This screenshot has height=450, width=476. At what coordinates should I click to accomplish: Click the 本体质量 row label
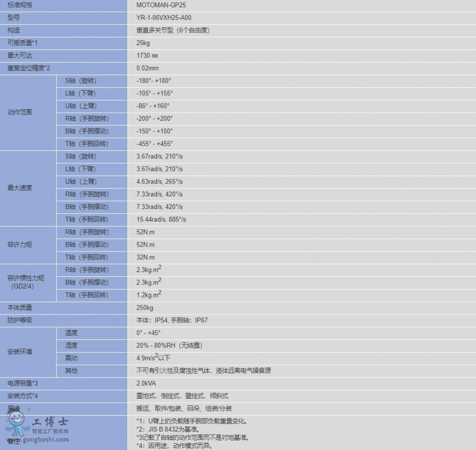tap(20, 308)
